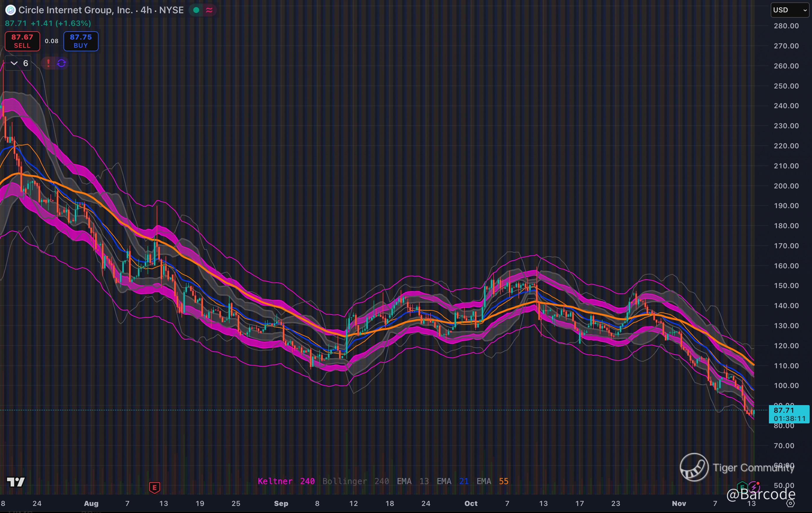Click the green earnings E hexagon icon
Viewport: 812px width, 513px height.
[x=742, y=487]
